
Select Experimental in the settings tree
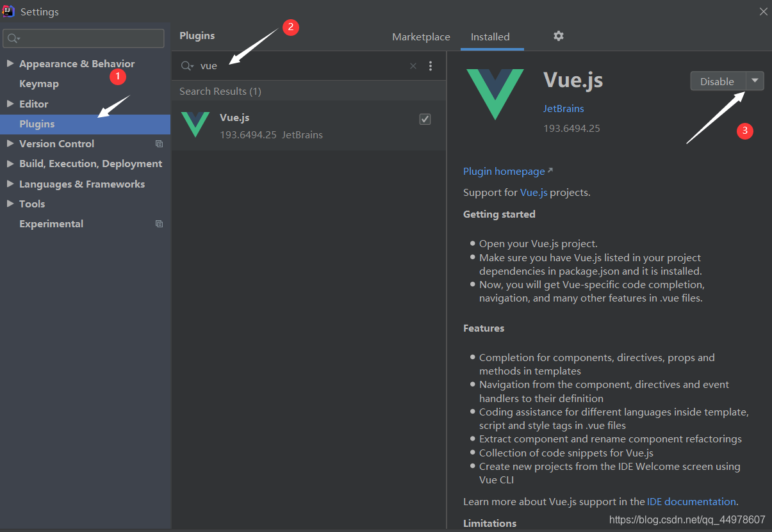pyautogui.click(x=51, y=224)
